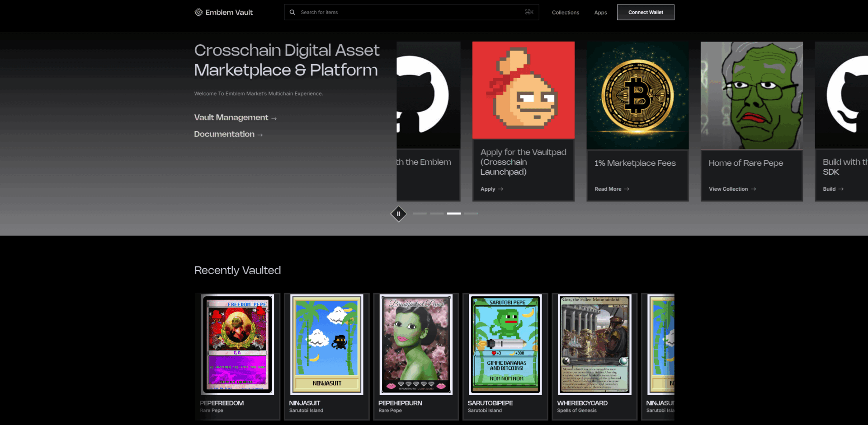The width and height of the screenshot is (868, 425).
Task: Click the arrow beside Build
Action: (x=841, y=189)
